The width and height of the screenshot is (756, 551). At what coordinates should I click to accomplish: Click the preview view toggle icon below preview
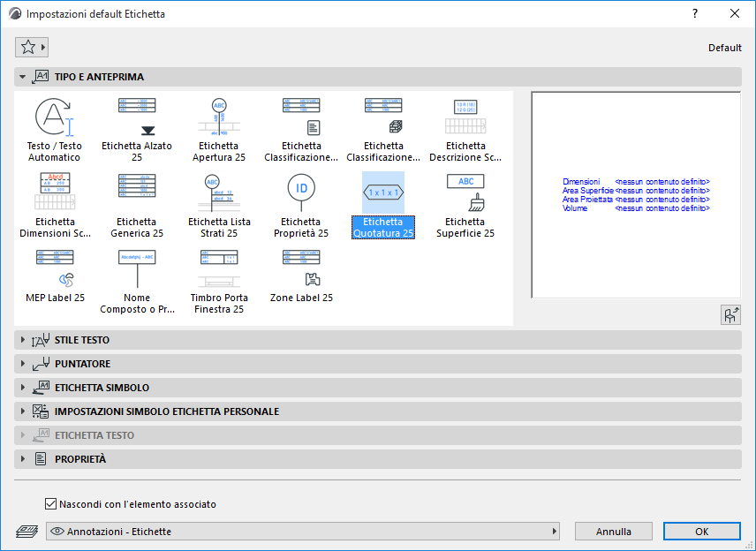pos(730,315)
